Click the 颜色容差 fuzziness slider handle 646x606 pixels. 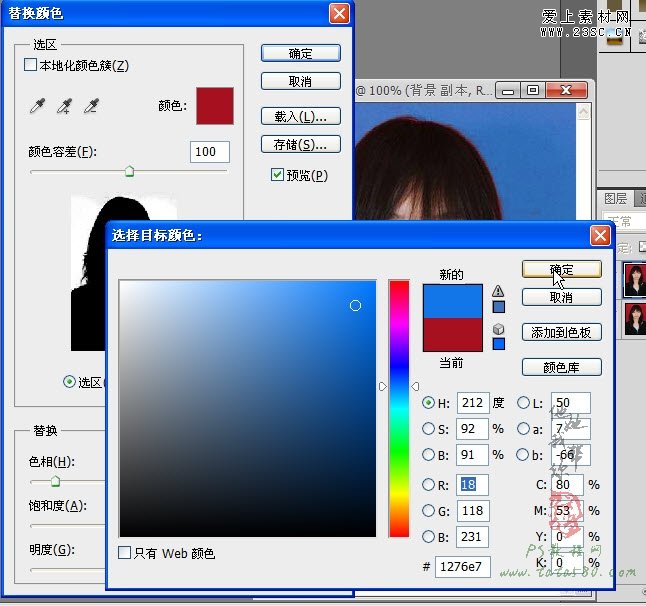click(x=129, y=172)
